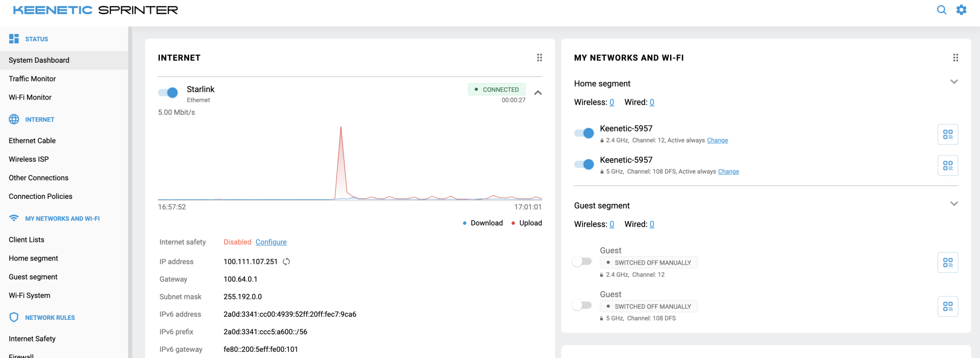The image size is (980, 358).
Task: Click the Internet panel drag handle dots
Action: click(539, 58)
